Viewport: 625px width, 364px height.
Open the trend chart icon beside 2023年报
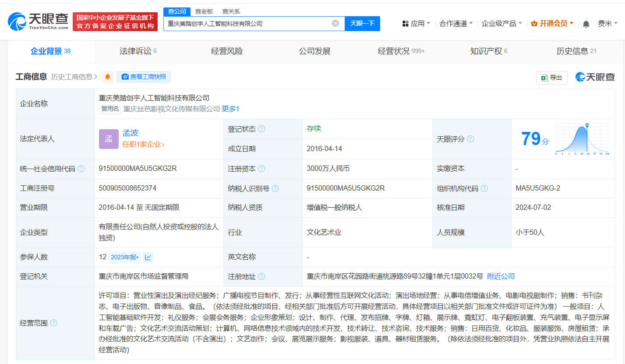tap(148, 257)
